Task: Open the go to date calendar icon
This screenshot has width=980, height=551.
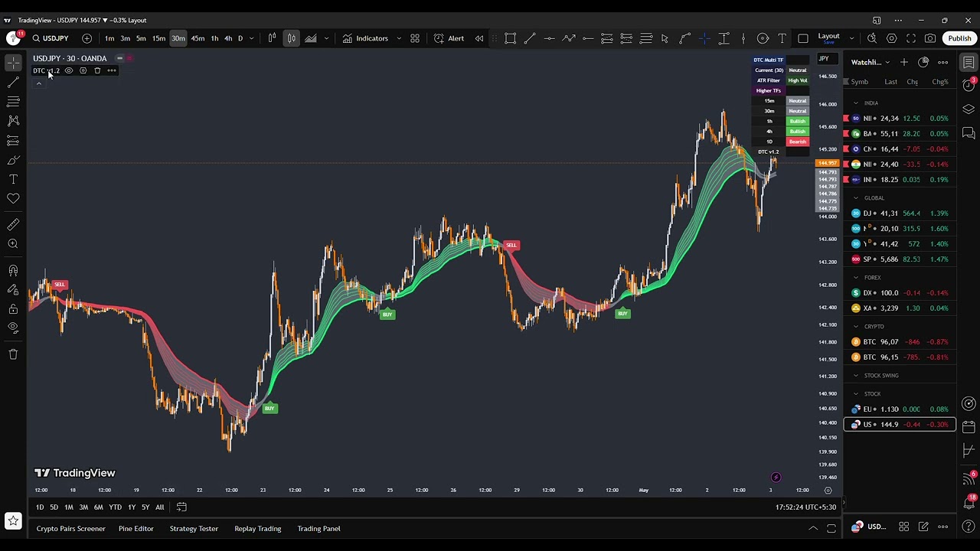Action: (181, 507)
